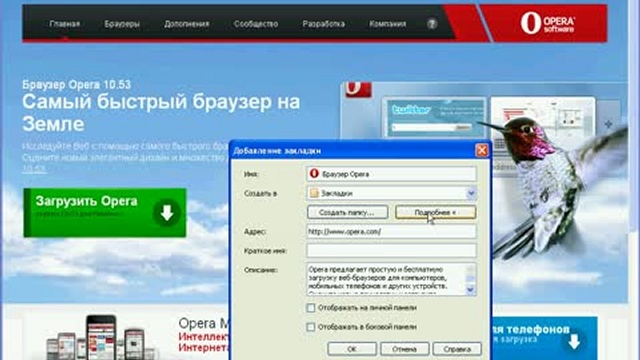This screenshot has width=640, height=360.
Task: Enable Отображать на личной панели checkbox
Action: click(311, 308)
